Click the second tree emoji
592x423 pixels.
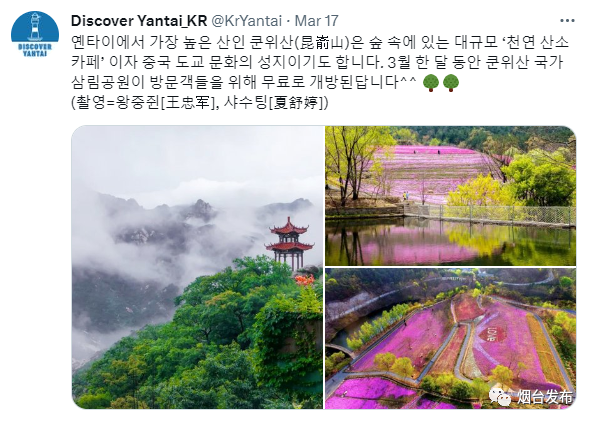pos(450,83)
